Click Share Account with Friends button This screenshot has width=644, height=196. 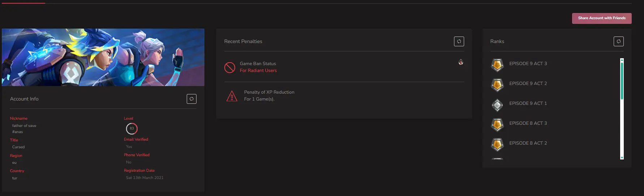click(x=601, y=18)
